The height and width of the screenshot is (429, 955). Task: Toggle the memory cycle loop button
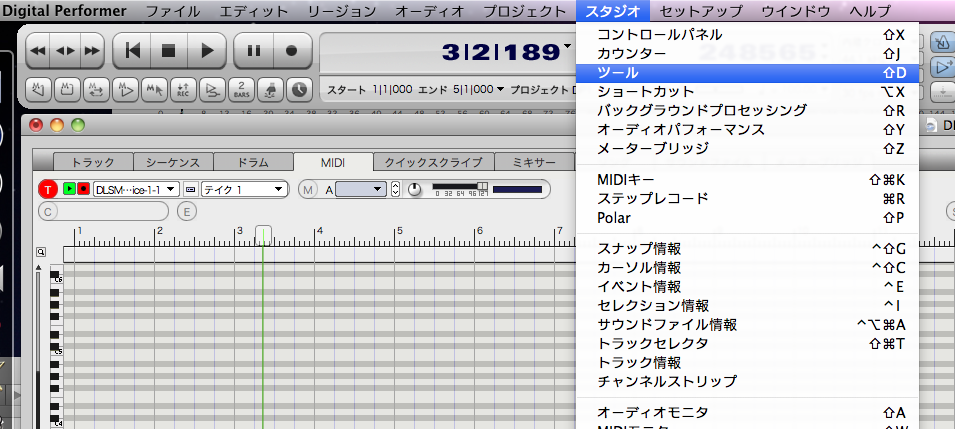tap(95, 90)
